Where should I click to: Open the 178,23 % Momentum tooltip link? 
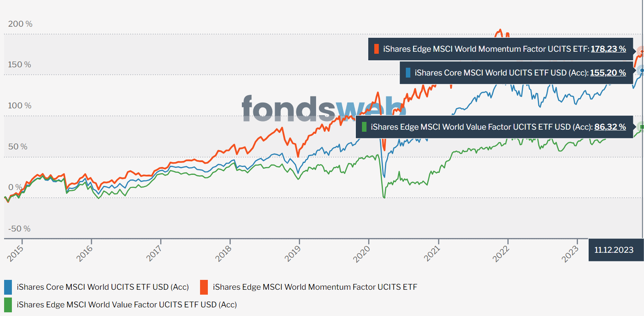tap(608, 49)
